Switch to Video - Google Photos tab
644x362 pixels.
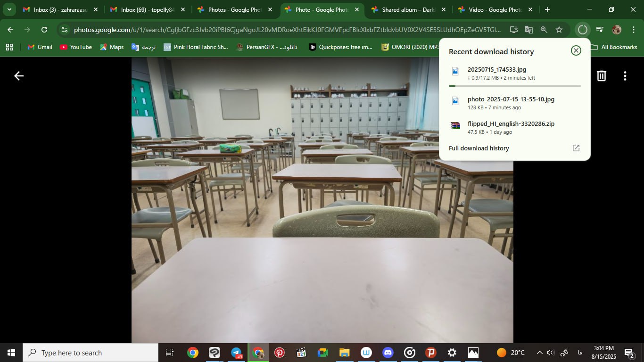[x=494, y=9]
